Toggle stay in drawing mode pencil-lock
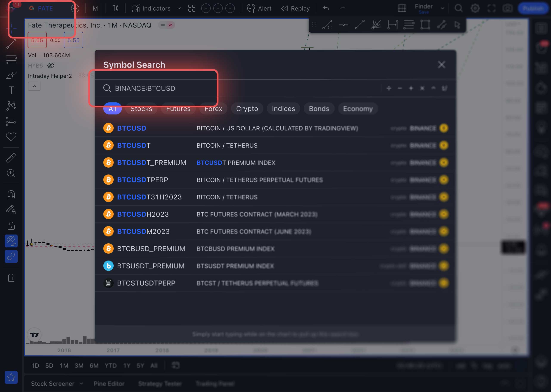This screenshot has height=392, width=551. coord(11,210)
